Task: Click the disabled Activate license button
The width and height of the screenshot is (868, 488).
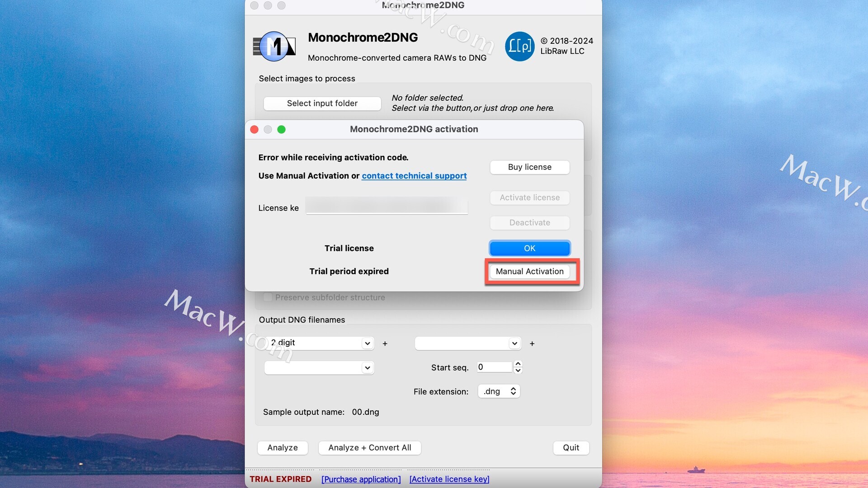Action: (x=529, y=198)
